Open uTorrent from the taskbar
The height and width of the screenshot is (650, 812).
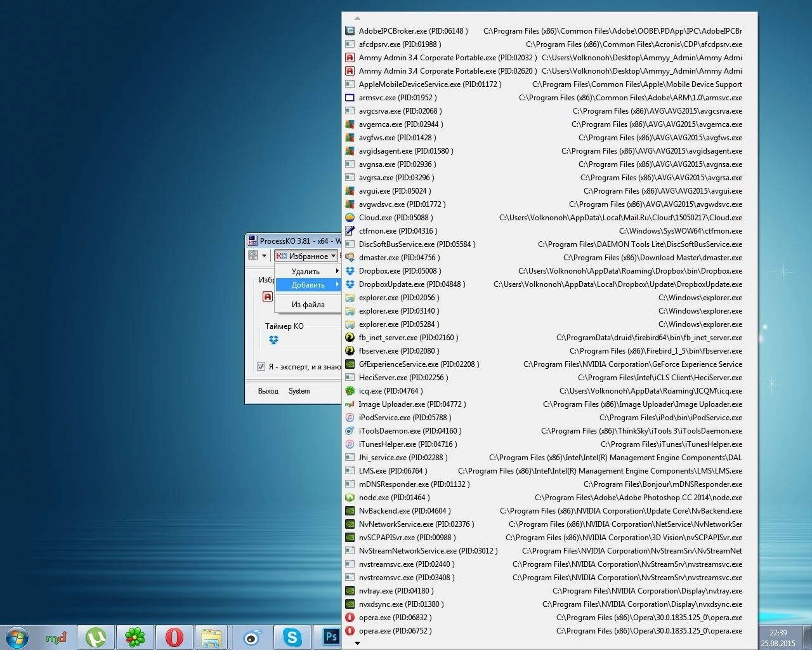click(96, 637)
